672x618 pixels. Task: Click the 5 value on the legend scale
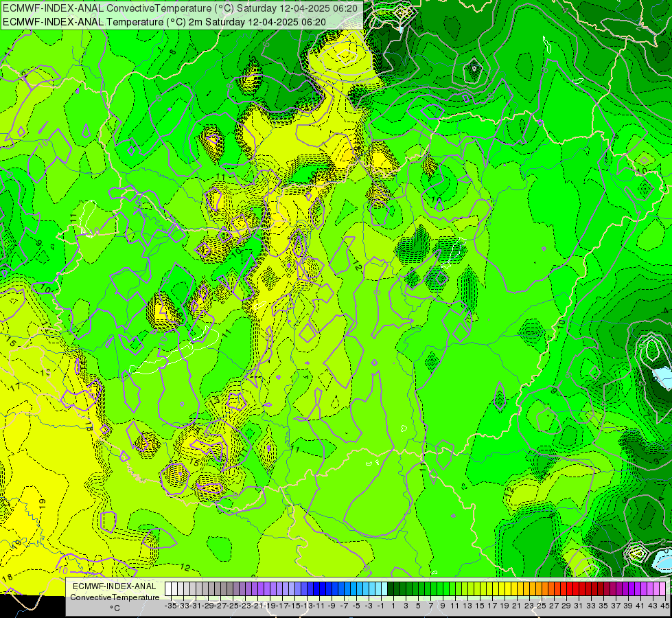tap(418, 606)
